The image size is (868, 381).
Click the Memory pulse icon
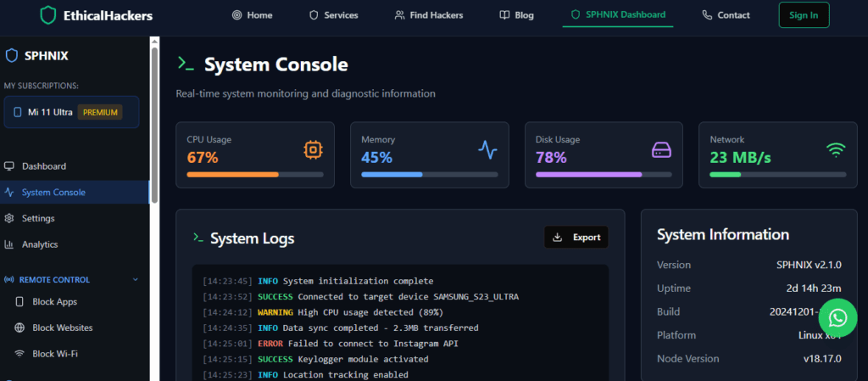(x=487, y=150)
